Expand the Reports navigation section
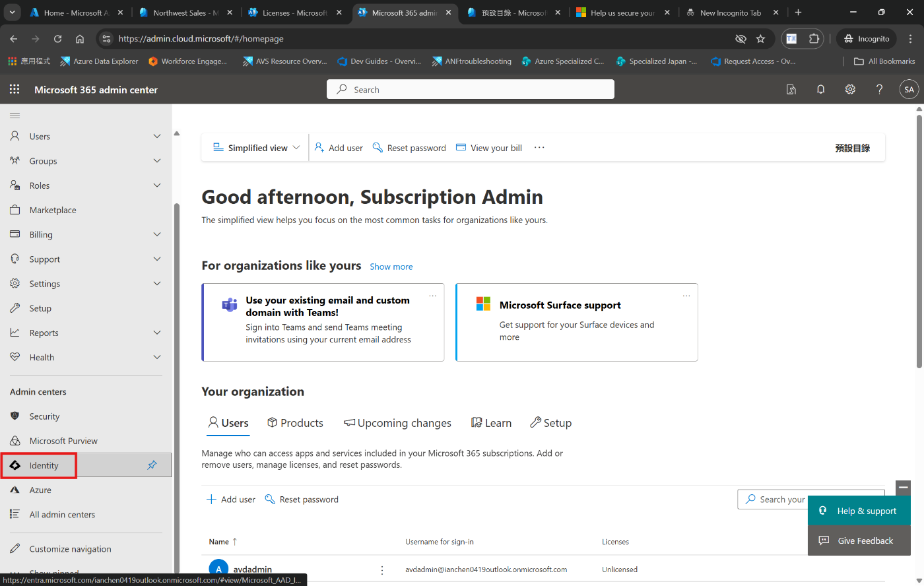Screen dimensions: 924x586 click(x=157, y=333)
